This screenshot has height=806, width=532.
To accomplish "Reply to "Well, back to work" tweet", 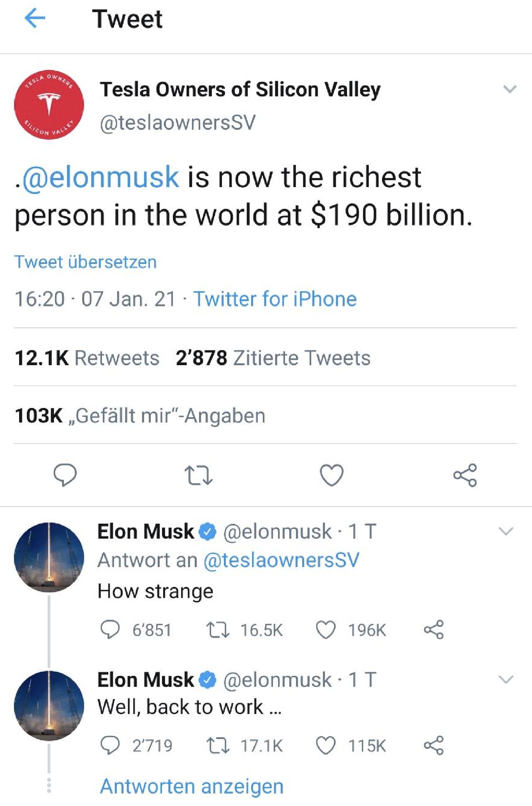I will [x=110, y=745].
